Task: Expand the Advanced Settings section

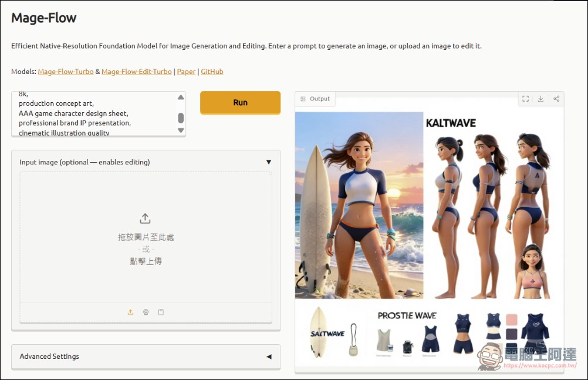Action: (269, 357)
